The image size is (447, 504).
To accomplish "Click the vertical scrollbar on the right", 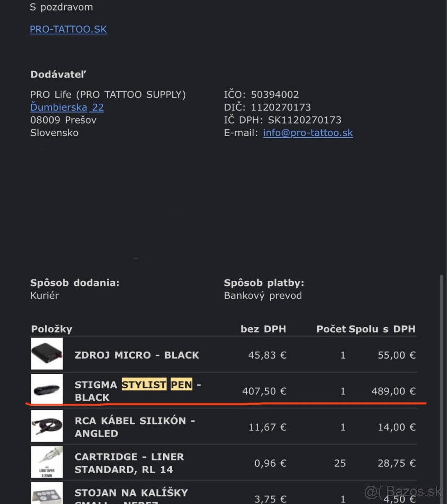I will pyautogui.click(x=441, y=378).
